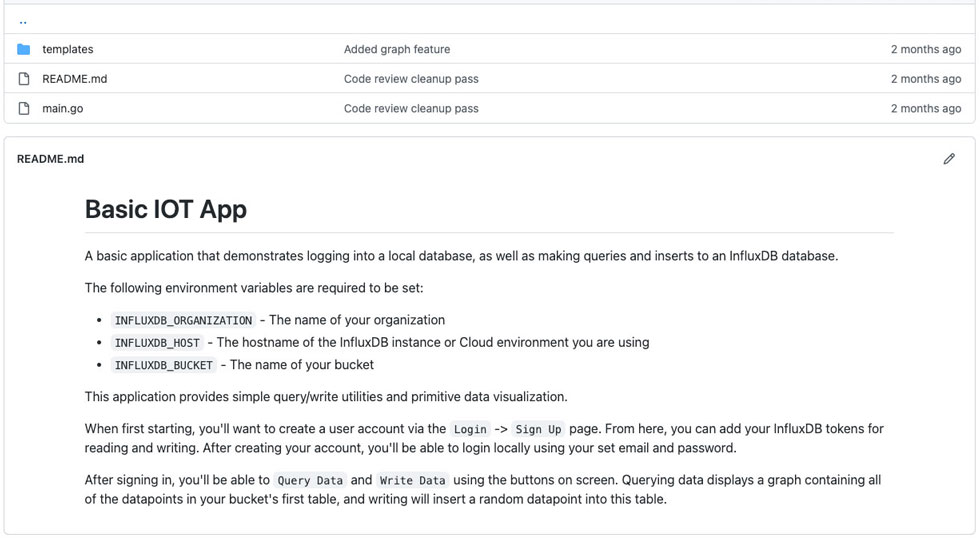Open 'Added graph feature' commit message
Screen dimensions: 980x540
397,49
